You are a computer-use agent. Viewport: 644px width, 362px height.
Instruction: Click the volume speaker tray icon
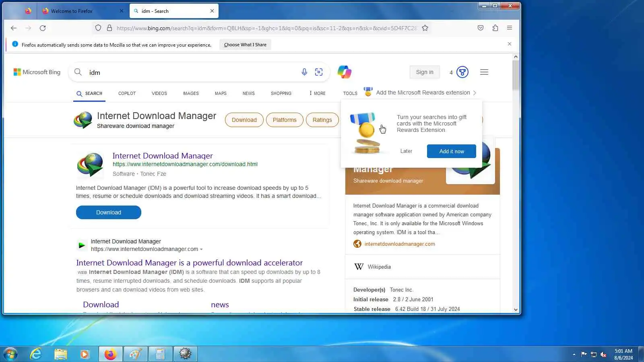pyautogui.click(x=603, y=354)
